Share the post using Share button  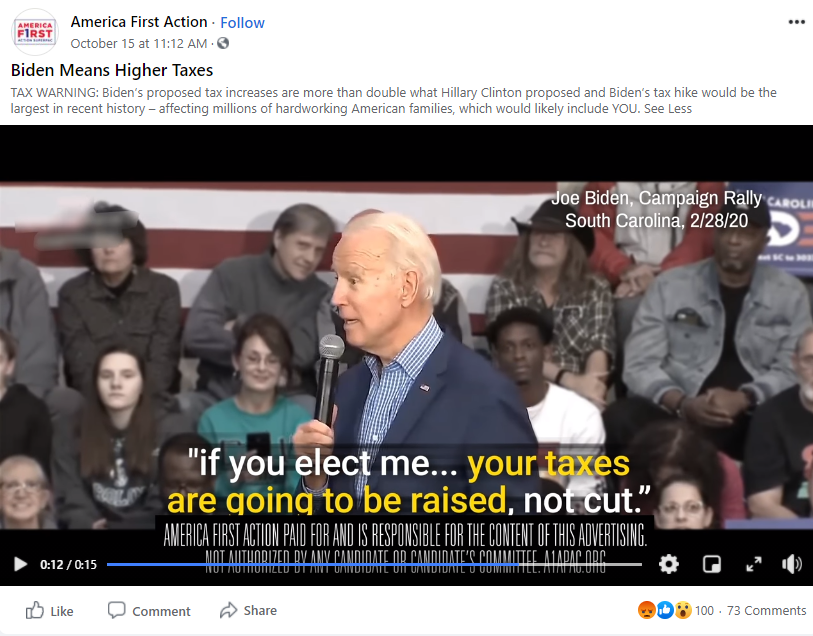click(x=248, y=611)
